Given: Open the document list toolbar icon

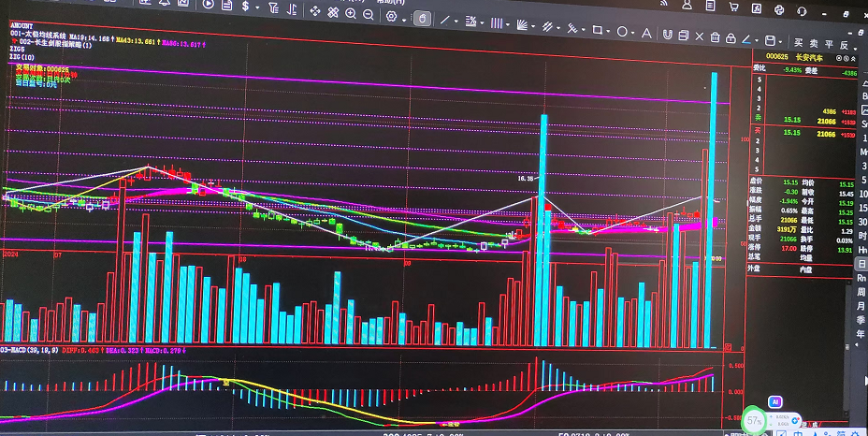Looking at the screenshot, I should click(226, 5).
